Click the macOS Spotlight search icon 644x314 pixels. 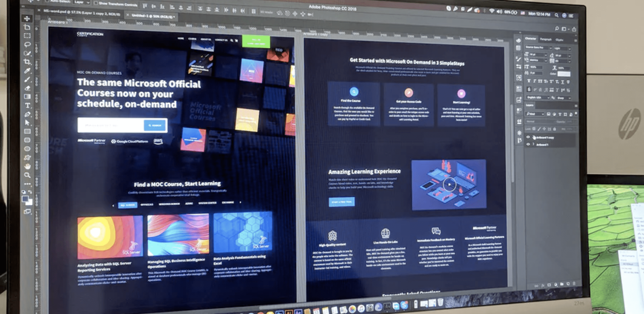[556, 15]
